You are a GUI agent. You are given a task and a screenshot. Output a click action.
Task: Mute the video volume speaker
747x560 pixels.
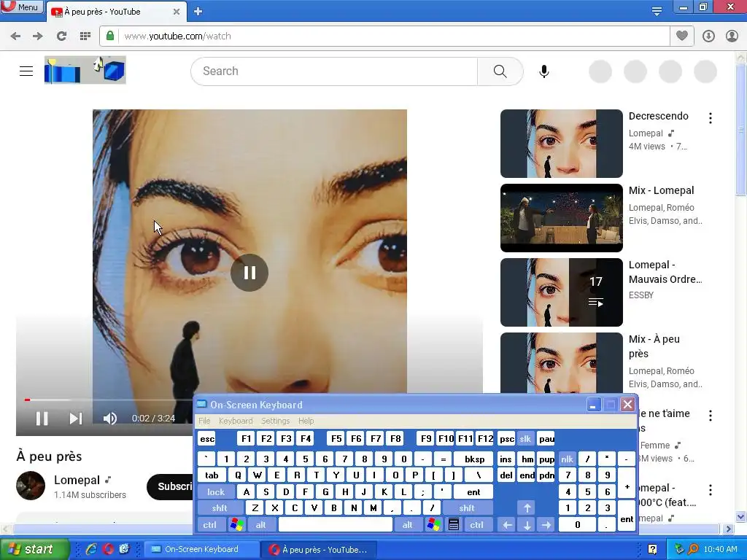tap(110, 419)
